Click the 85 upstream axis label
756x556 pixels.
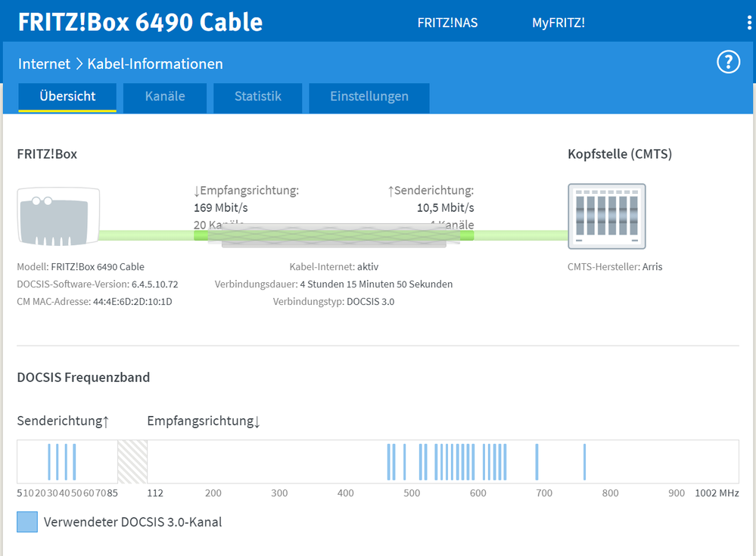tap(112, 493)
